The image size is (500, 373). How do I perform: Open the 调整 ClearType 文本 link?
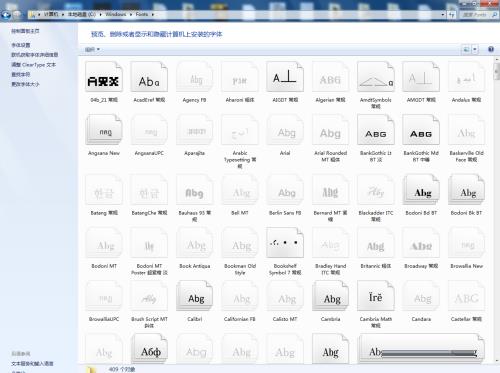[x=33, y=65]
